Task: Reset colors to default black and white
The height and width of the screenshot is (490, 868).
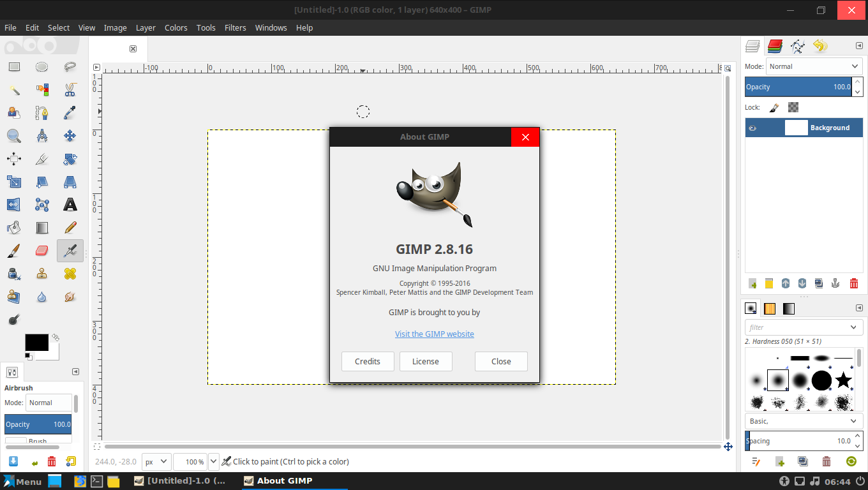Action: 29,356
